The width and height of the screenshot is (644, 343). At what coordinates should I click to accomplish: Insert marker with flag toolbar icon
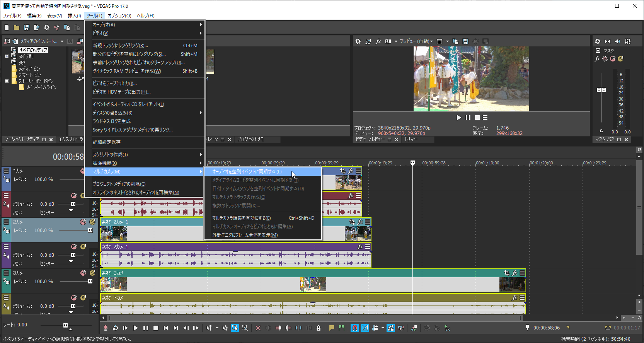point(331,328)
